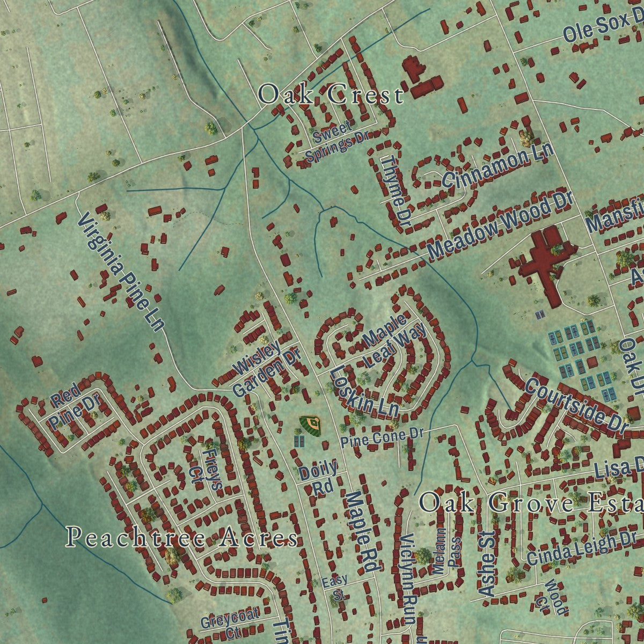Image resolution: width=644 pixels, height=644 pixels.
Task: Click the Cinda Leigh Dr label
Action: 581,549
